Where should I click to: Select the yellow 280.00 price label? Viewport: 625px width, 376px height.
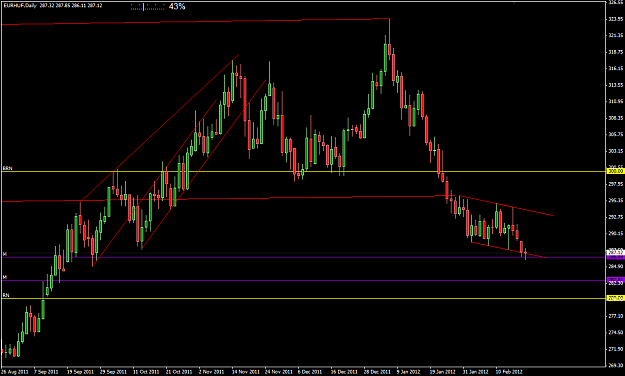coord(615,298)
